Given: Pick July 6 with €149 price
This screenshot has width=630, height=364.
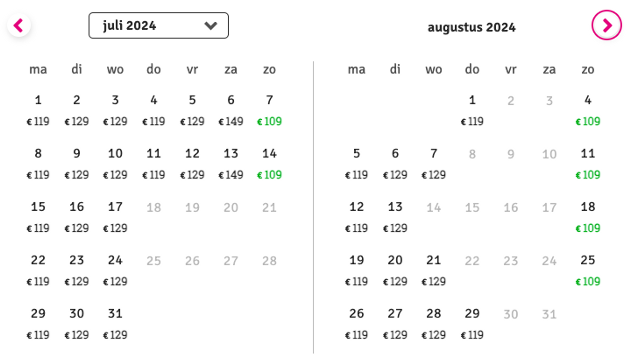Looking at the screenshot, I should pos(231,111).
